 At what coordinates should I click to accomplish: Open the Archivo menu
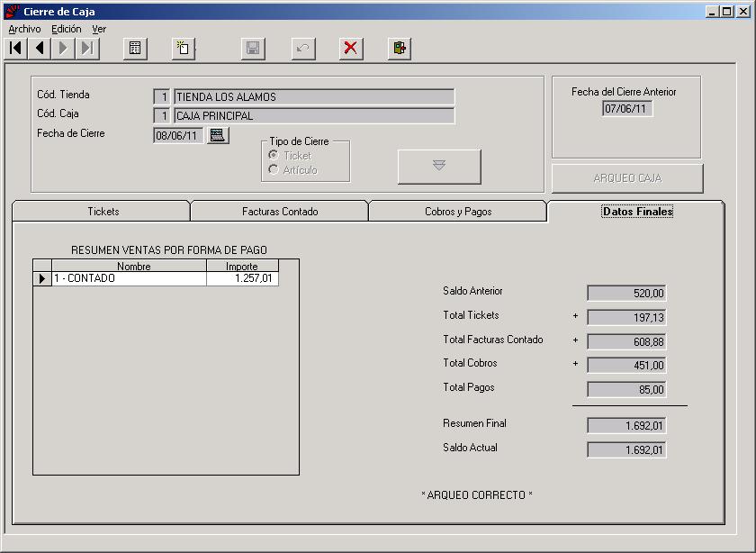click(24, 29)
